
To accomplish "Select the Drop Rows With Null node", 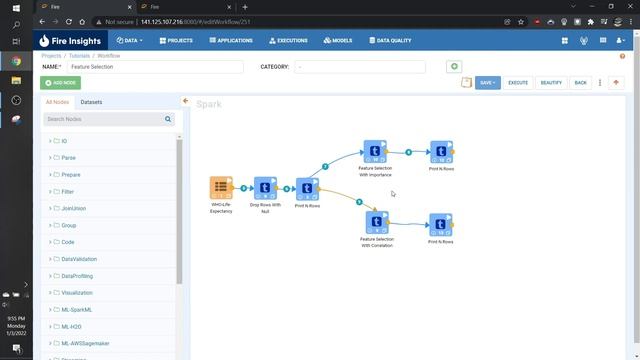I will [x=265, y=188].
